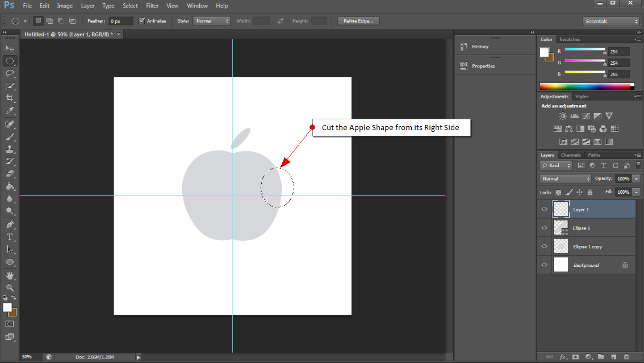The image size is (644, 363).
Task: Open the layer blend mode dropdown
Action: 564,178
